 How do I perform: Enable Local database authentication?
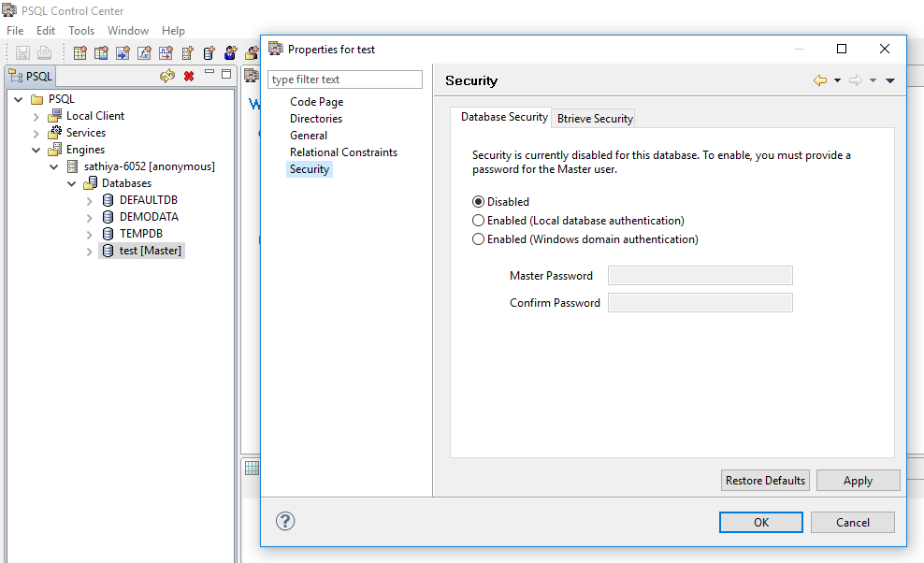coord(479,221)
